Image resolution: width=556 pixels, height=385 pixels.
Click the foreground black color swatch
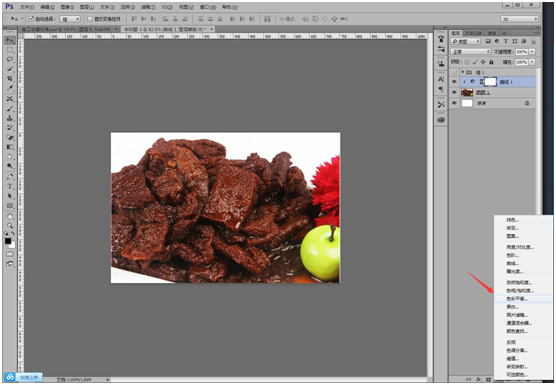(8, 241)
